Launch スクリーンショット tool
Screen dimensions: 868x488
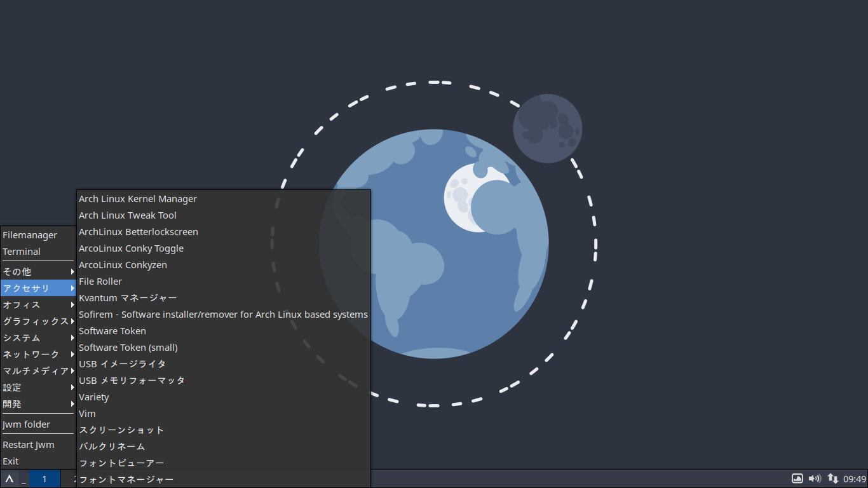224,430
